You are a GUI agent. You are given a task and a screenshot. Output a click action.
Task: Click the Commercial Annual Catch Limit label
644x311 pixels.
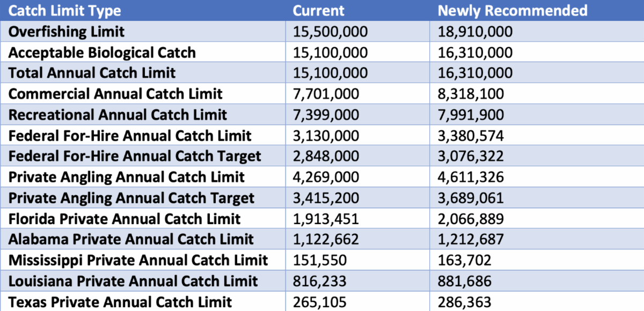[x=115, y=94]
